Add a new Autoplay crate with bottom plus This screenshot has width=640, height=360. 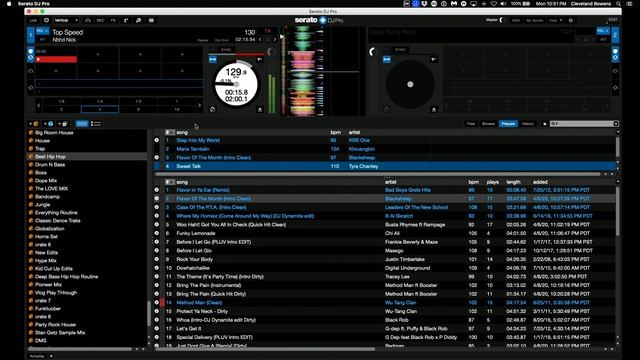[51, 356]
